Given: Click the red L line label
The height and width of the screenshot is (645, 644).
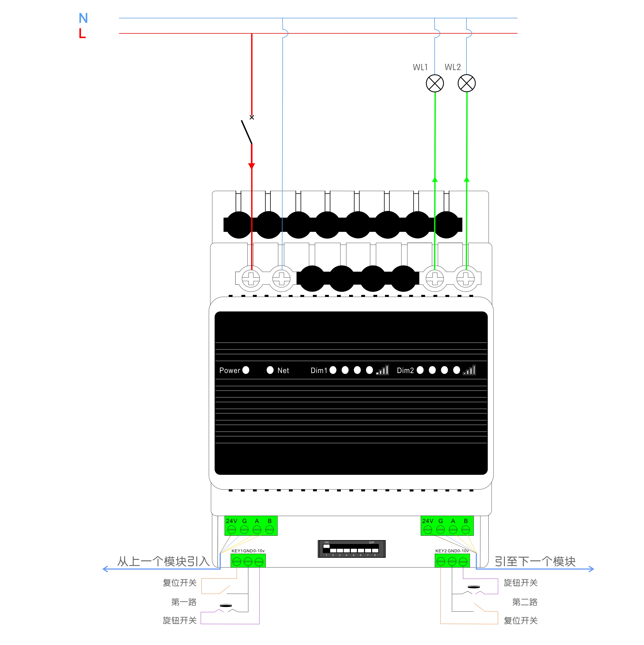Looking at the screenshot, I should click(x=82, y=33).
